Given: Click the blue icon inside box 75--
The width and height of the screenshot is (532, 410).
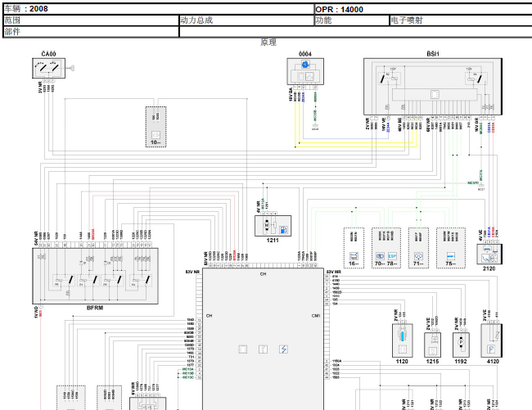Looking at the screenshot, I should [x=451, y=256].
